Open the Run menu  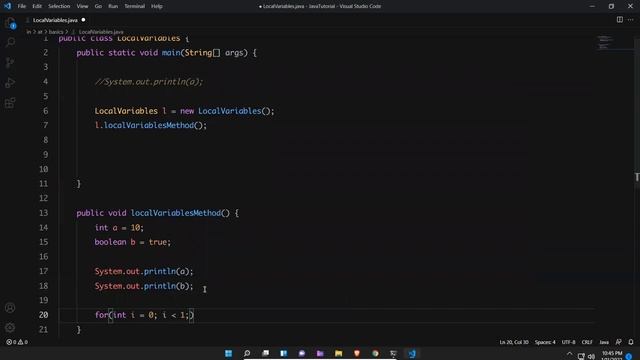click(x=113, y=6)
